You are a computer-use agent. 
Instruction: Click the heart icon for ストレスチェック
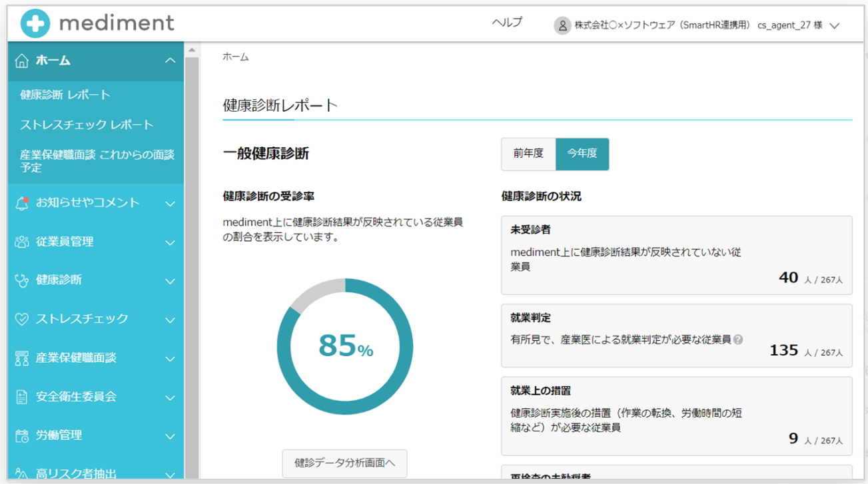click(x=22, y=319)
